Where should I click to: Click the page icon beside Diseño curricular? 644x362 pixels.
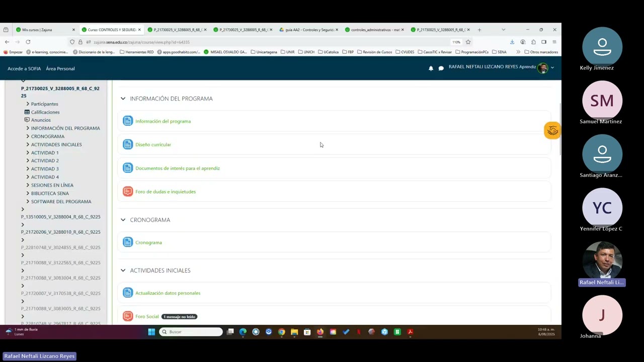[128, 144]
